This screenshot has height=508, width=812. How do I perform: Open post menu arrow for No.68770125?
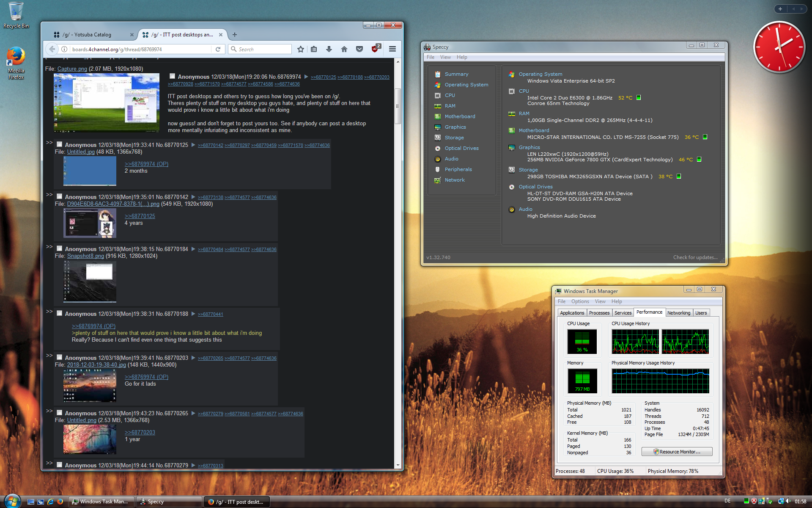[x=193, y=145]
